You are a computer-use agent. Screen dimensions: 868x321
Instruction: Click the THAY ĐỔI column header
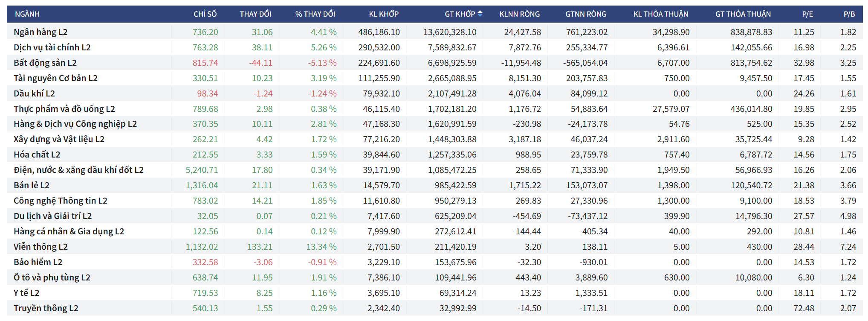tap(255, 14)
